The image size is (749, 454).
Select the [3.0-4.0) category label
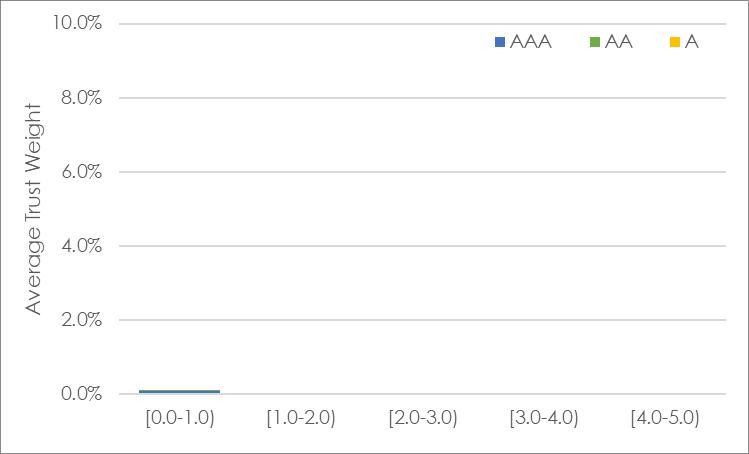(544, 418)
